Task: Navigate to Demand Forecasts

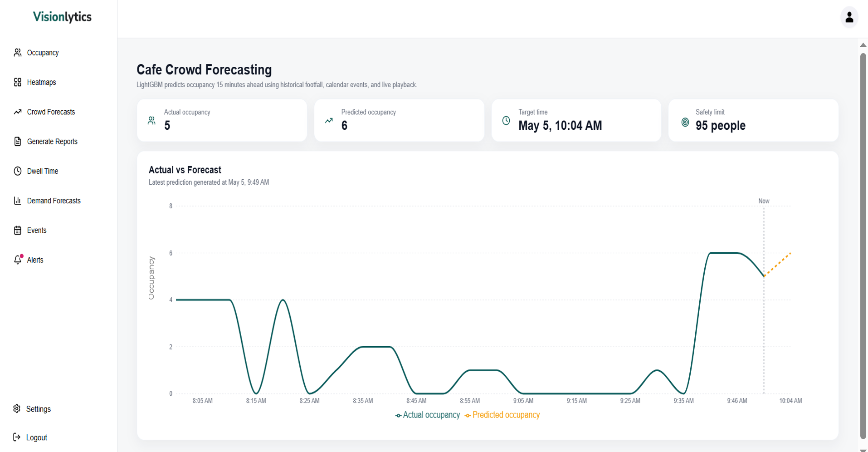Action: pos(54,201)
